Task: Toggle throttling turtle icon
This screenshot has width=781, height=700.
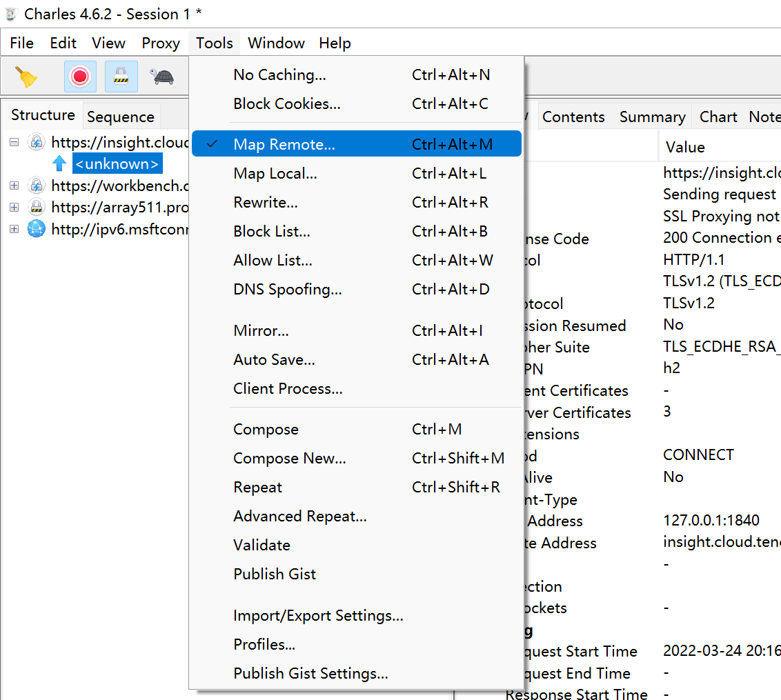Action: pos(162,77)
